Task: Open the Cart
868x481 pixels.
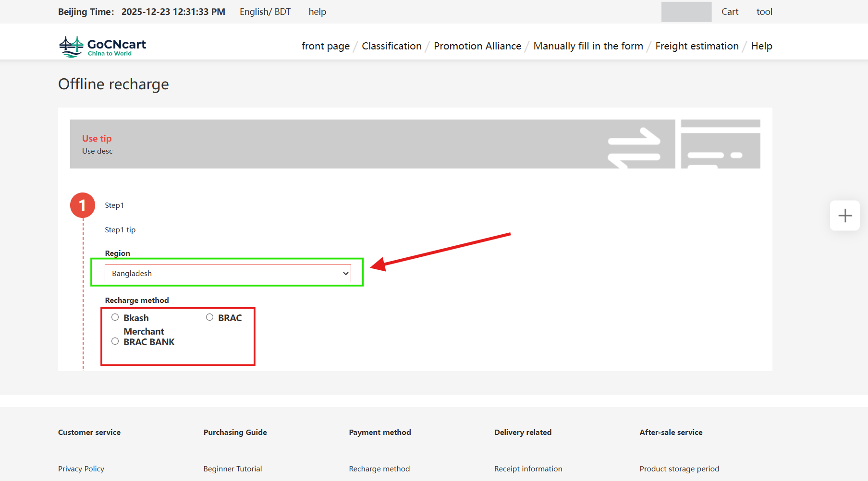Action: 730,12
